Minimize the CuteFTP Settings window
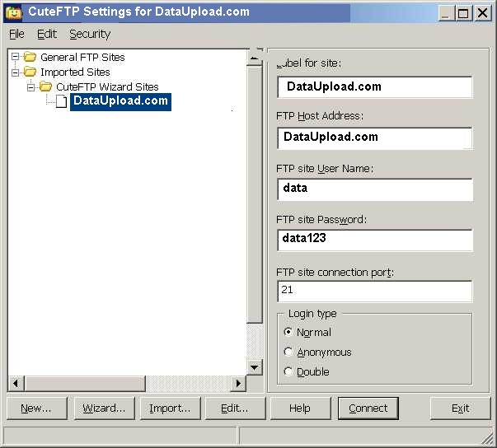The width and height of the screenshot is (497, 448). (x=446, y=14)
